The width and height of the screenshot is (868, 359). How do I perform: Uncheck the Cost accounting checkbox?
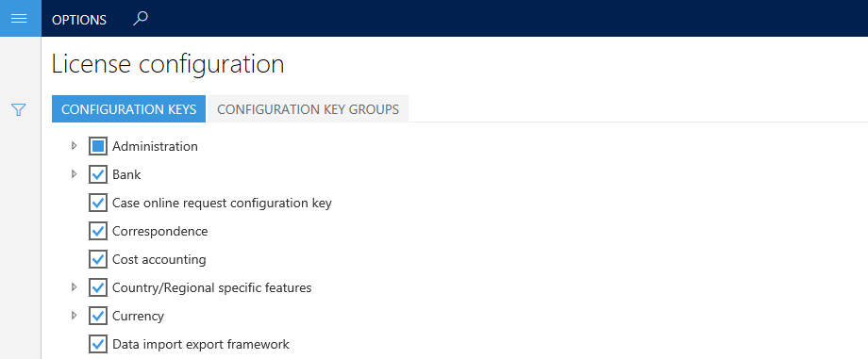click(98, 259)
